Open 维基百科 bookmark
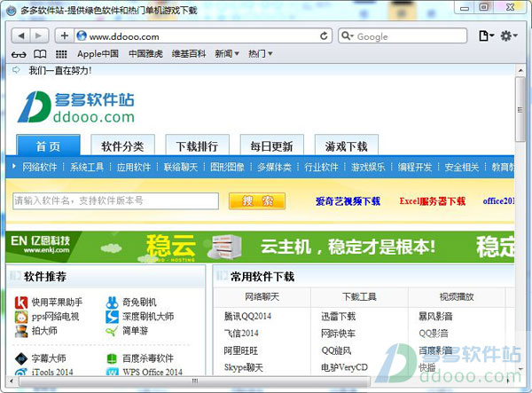The image size is (532, 393). click(189, 53)
